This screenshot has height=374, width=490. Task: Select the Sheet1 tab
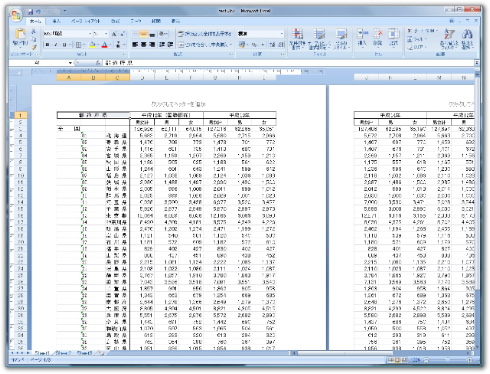point(42,353)
